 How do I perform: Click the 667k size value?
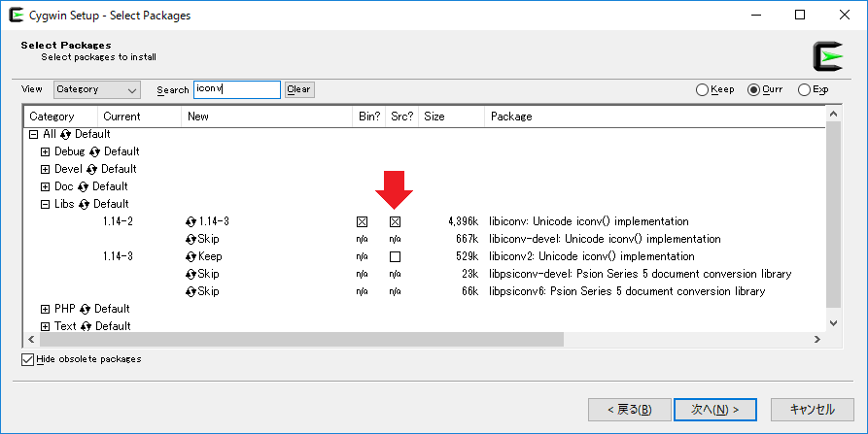coord(468,240)
